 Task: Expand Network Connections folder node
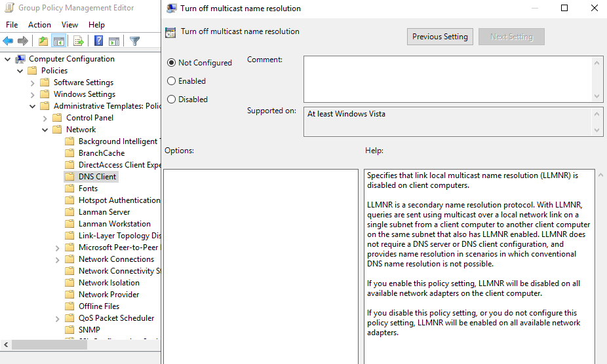(x=57, y=259)
